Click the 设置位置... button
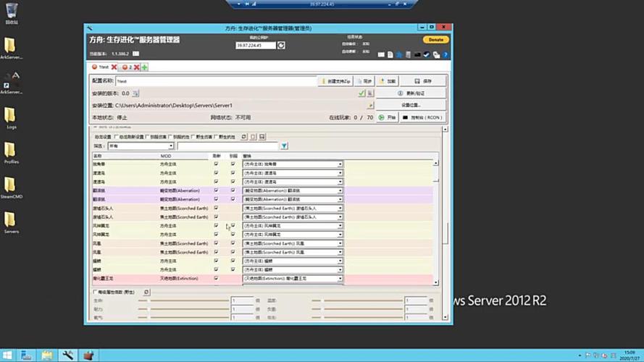This screenshot has height=362, width=644. (411, 106)
